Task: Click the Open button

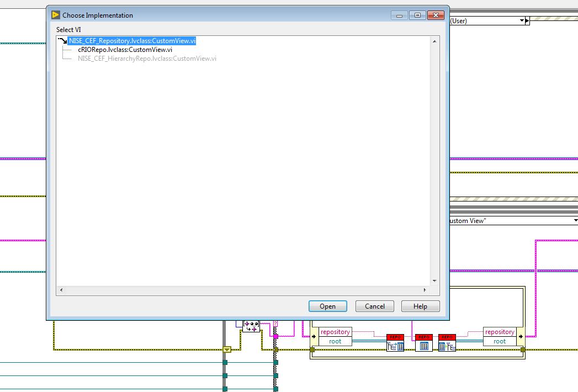Action: (x=328, y=306)
